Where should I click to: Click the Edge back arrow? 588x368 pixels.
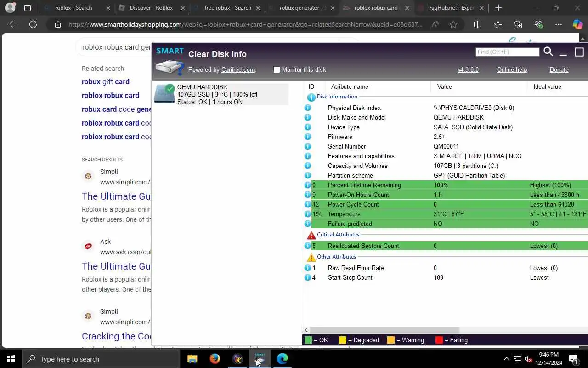13,24
